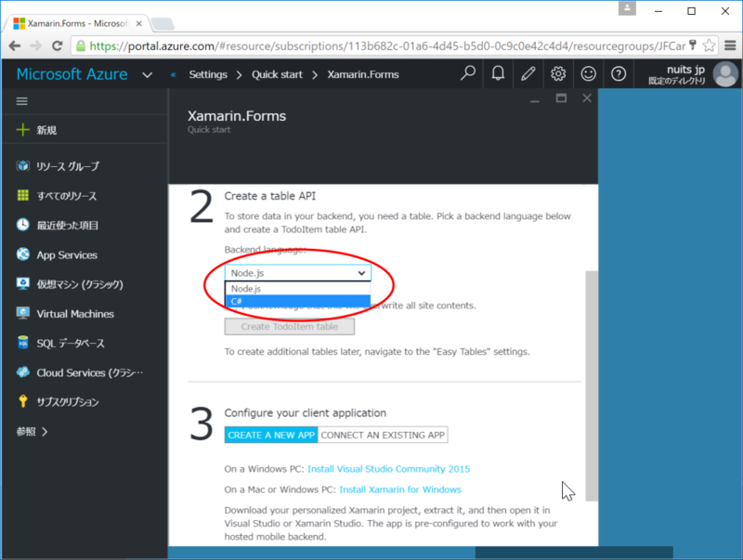Click the リソース グループ cube icon
Viewport: 743px width, 560px height.
point(22,166)
